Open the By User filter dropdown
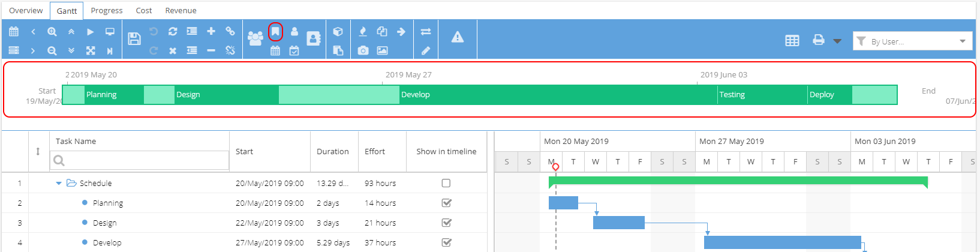 (912, 41)
